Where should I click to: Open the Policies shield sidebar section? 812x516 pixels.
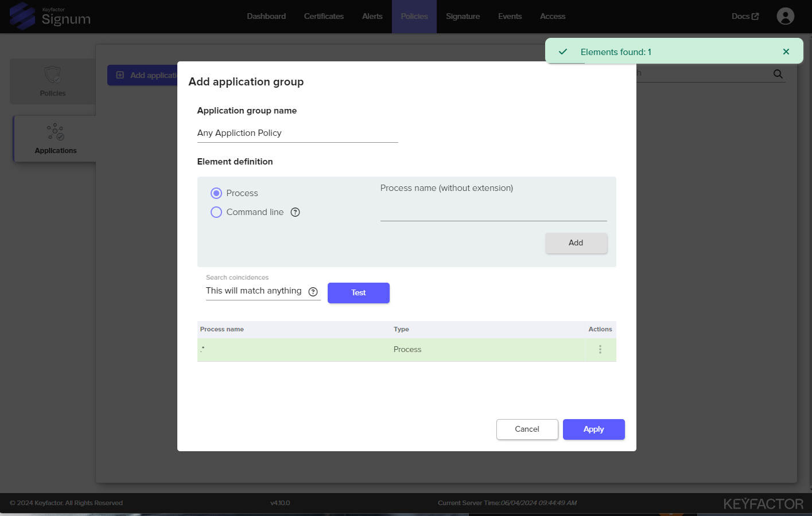coord(53,81)
